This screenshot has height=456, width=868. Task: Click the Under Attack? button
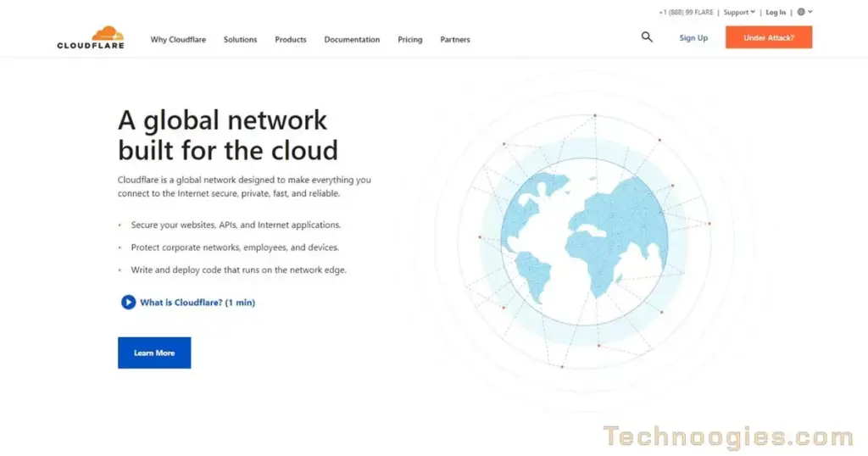(x=769, y=37)
